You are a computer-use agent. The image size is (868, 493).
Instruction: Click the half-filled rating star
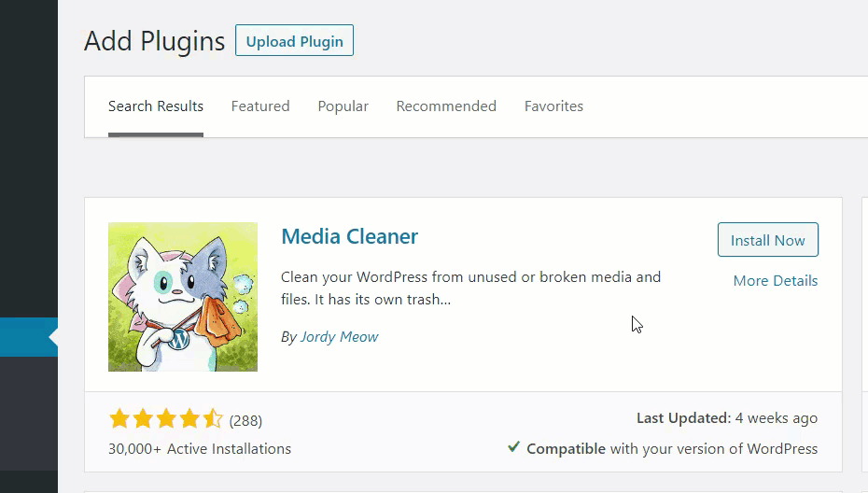pos(212,419)
